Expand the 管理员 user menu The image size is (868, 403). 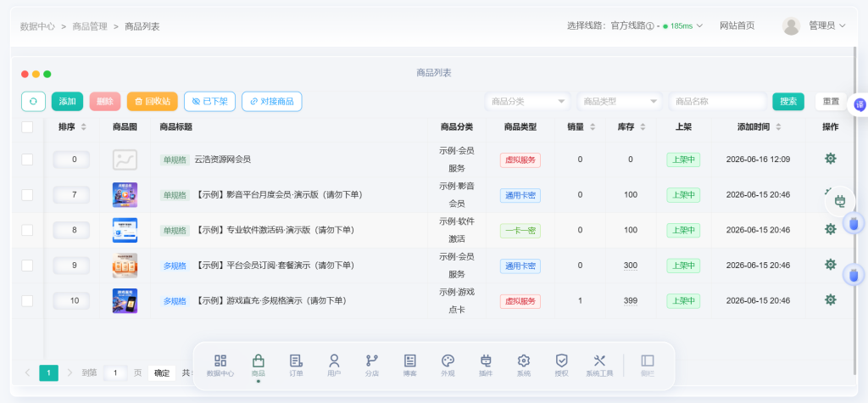(x=827, y=25)
